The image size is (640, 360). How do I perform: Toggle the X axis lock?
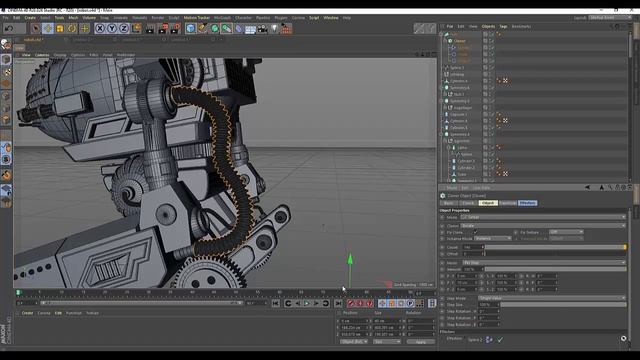pyautogui.click(x=100, y=28)
